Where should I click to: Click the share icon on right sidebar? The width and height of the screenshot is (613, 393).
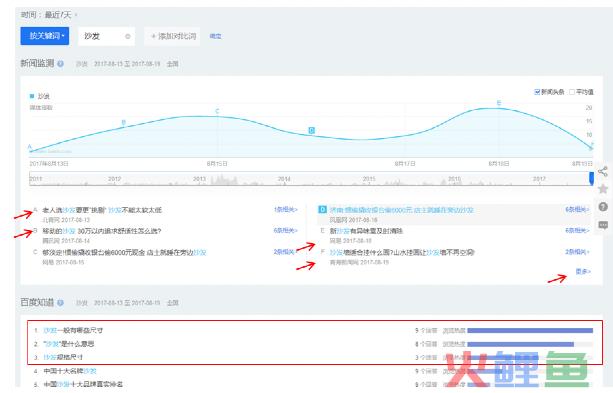pos(603,172)
